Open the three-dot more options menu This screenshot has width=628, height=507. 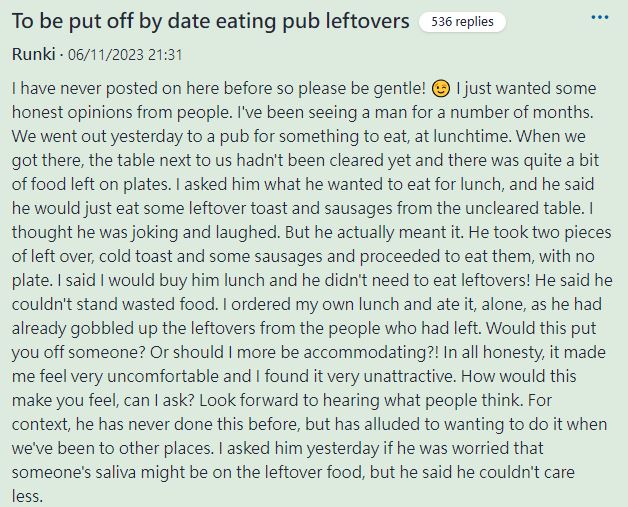pos(599,19)
